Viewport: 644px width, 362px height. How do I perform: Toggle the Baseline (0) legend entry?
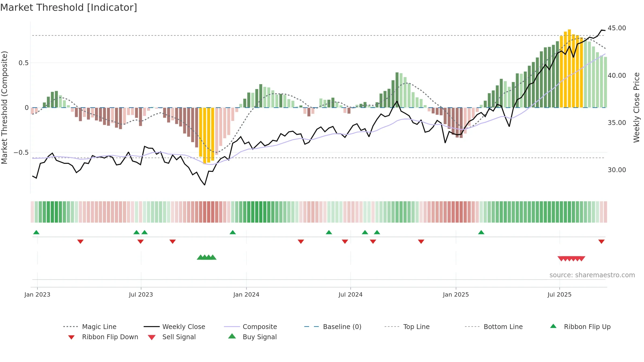click(x=333, y=327)
